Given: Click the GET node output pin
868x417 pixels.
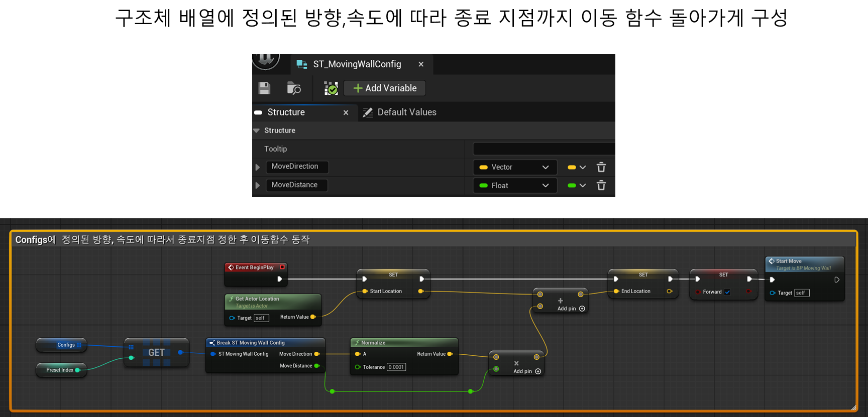Looking at the screenshot, I should point(180,352).
